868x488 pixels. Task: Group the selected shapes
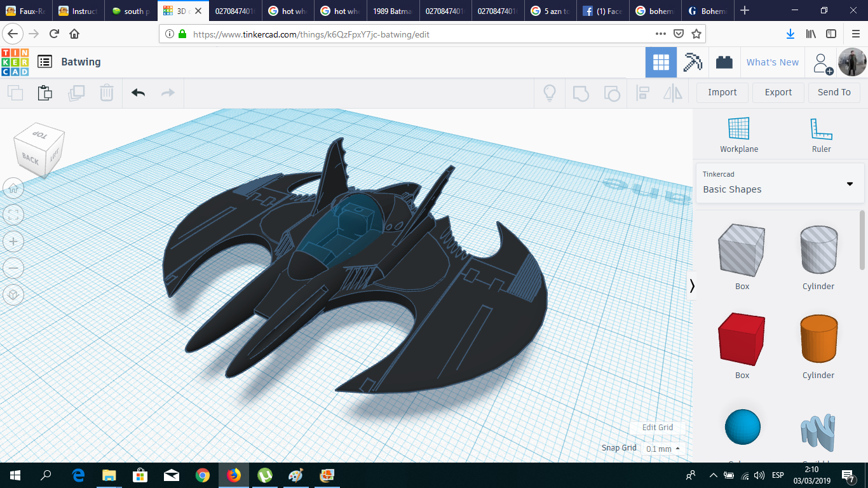click(x=580, y=93)
